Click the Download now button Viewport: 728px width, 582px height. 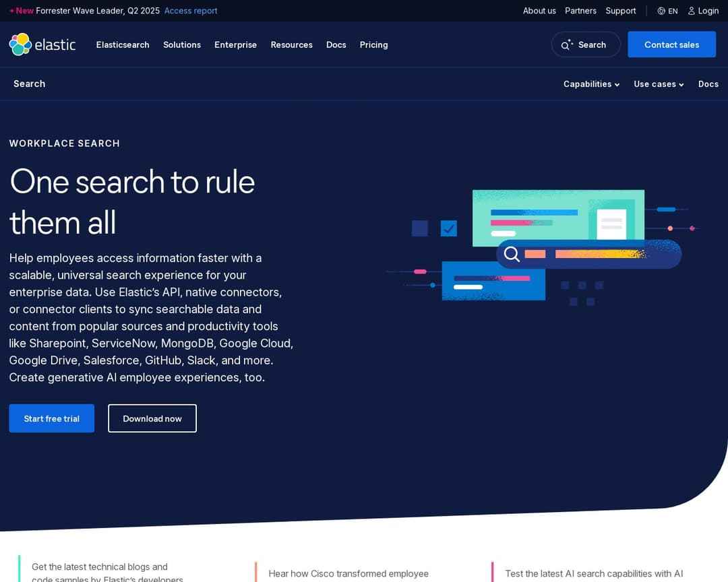click(152, 418)
